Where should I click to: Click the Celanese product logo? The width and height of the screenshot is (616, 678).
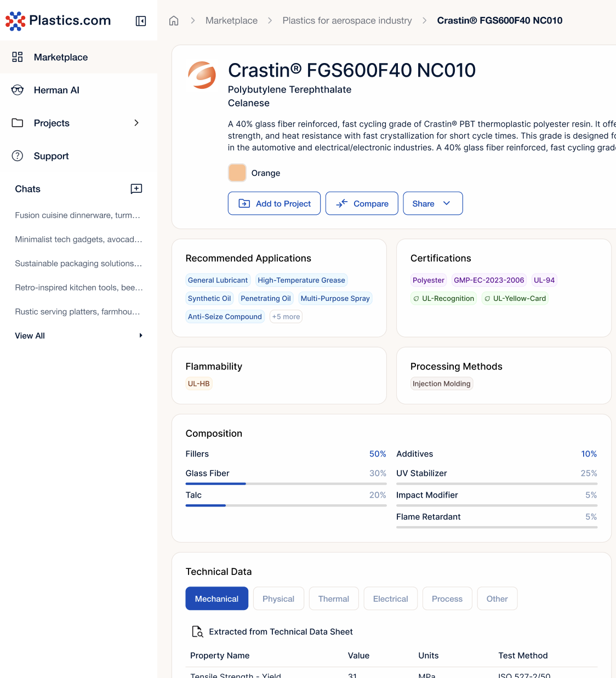(x=202, y=75)
